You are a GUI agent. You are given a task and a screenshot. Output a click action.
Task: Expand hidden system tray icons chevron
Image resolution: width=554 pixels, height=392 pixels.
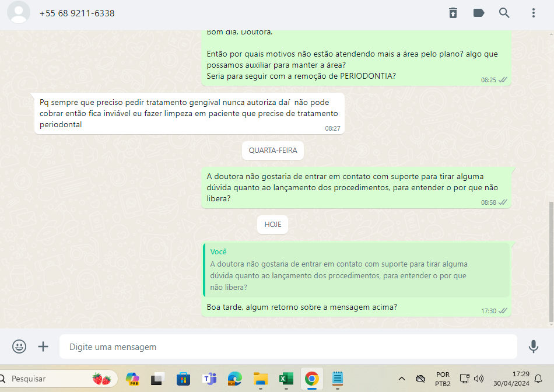point(402,379)
